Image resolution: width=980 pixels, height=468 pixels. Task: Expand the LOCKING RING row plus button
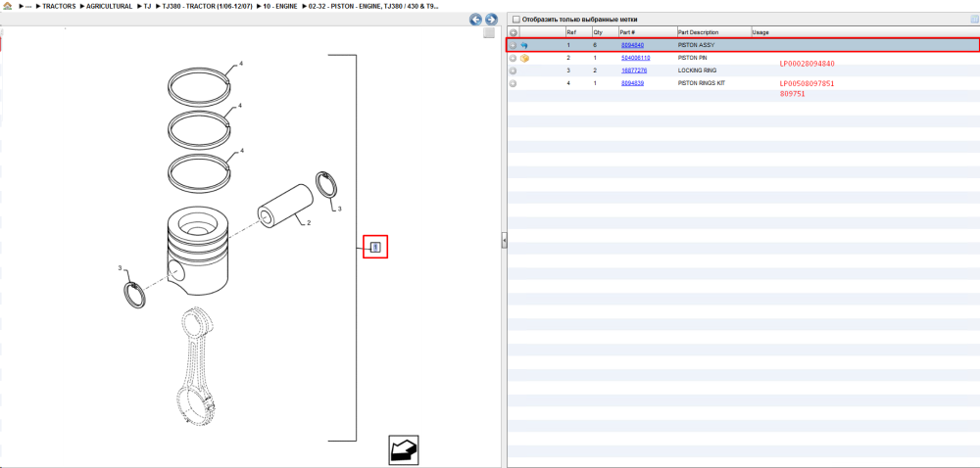[514, 70]
